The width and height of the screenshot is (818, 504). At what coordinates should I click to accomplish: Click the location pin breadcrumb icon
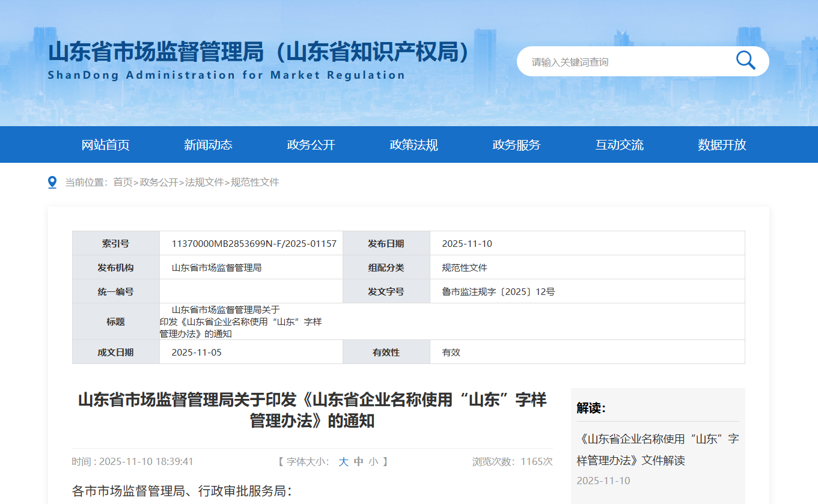[52, 182]
